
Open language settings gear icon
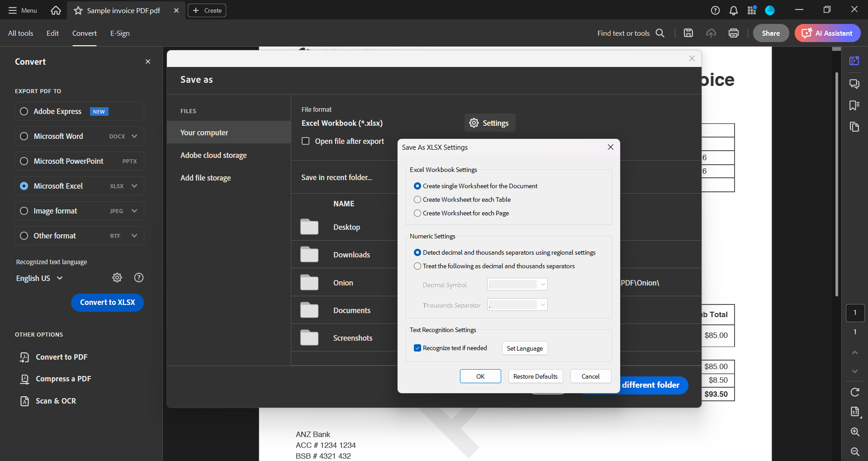[117, 277]
